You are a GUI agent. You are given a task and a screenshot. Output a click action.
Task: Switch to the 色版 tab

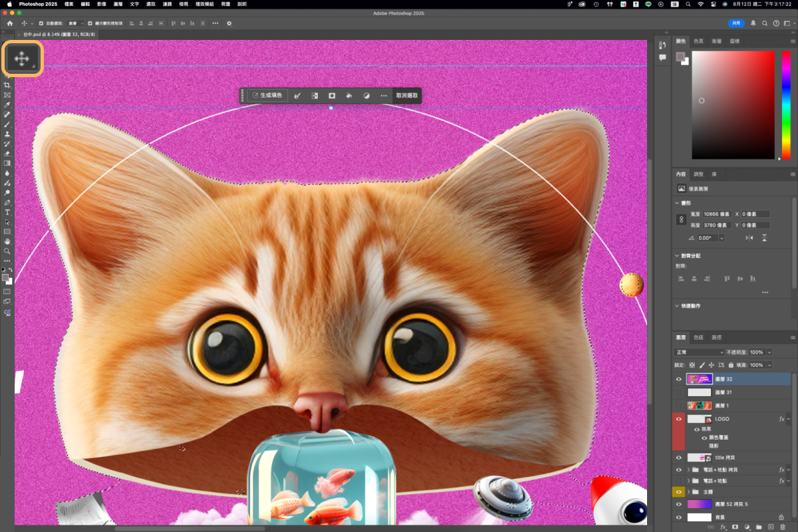(x=698, y=337)
